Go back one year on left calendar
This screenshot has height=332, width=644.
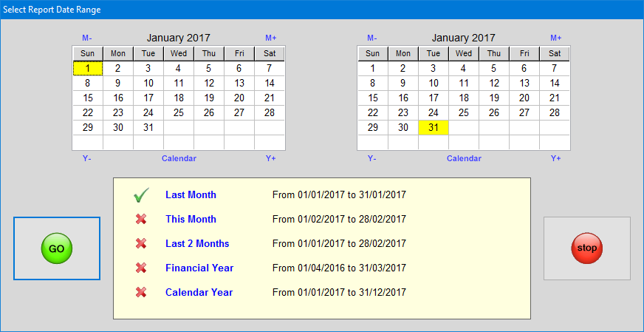pyautogui.click(x=87, y=158)
